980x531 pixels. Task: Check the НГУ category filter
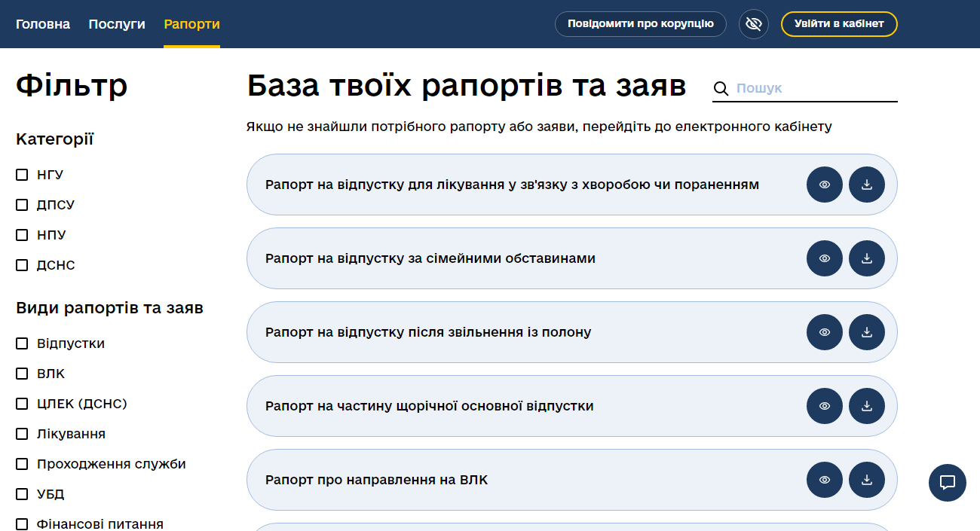point(22,175)
